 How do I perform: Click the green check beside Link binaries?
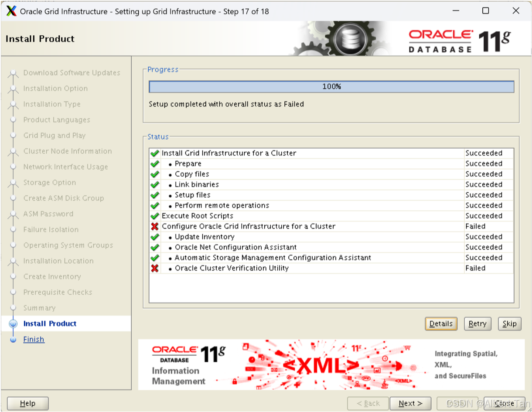pos(154,184)
